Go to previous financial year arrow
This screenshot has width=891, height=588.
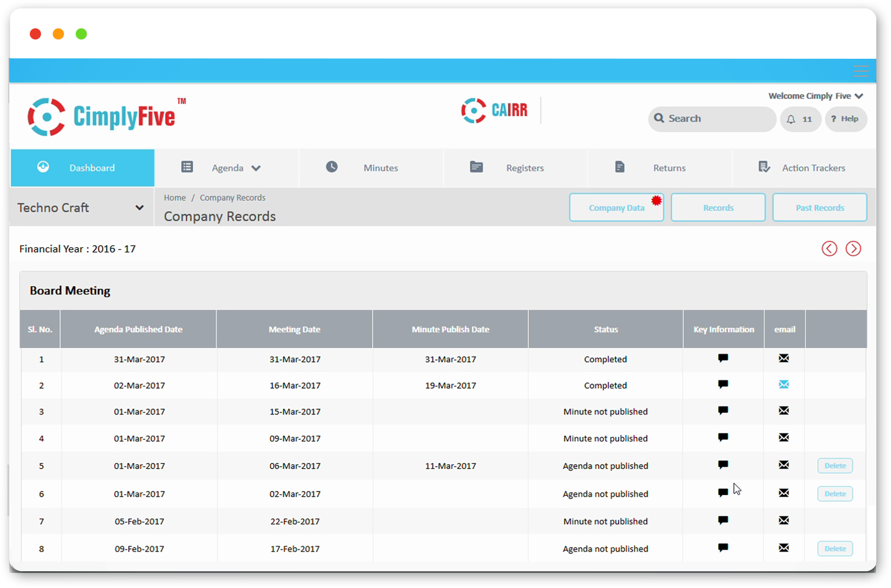click(829, 248)
